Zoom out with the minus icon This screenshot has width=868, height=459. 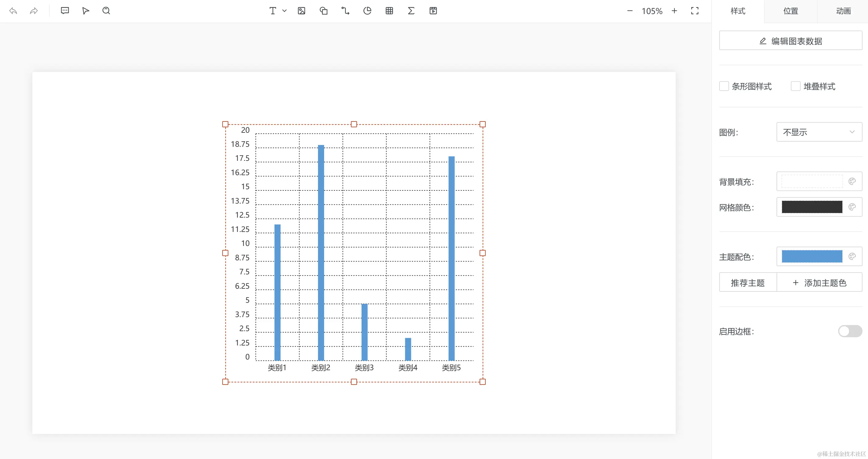click(630, 11)
